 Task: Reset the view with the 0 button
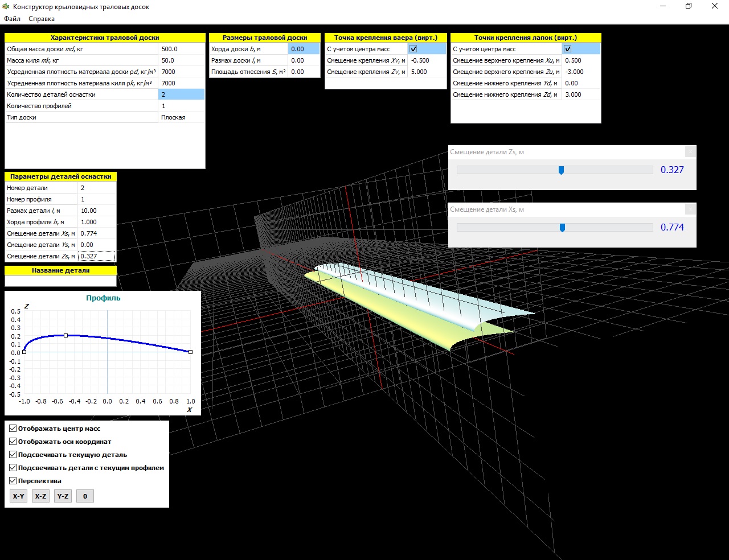click(x=85, y=496)
